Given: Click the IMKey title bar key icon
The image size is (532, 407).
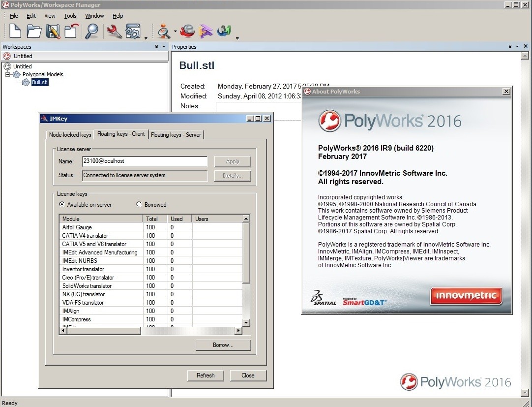Looking at the screenshot, I should point(44,119).
